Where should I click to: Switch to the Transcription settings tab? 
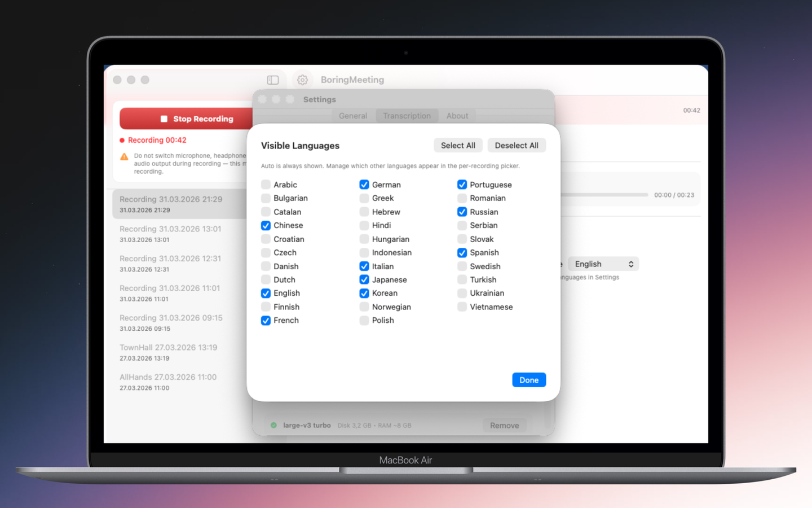click(407, 116)
